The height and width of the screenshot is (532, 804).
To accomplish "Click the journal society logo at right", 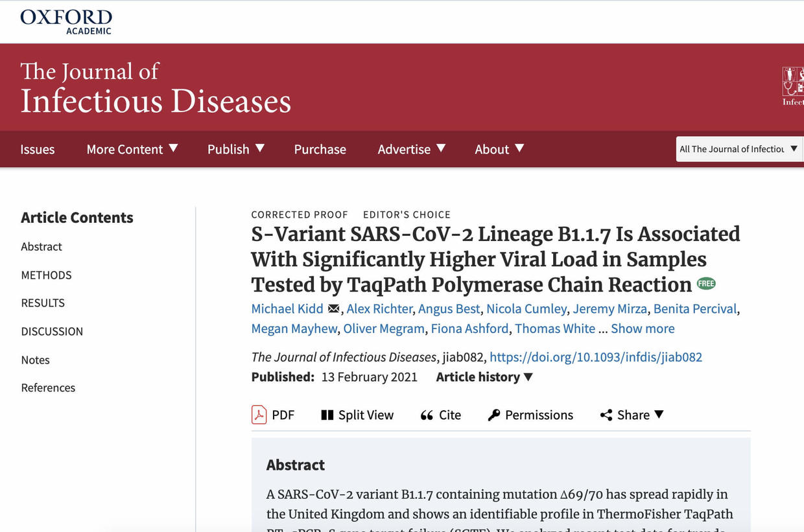I will [792, 86].
